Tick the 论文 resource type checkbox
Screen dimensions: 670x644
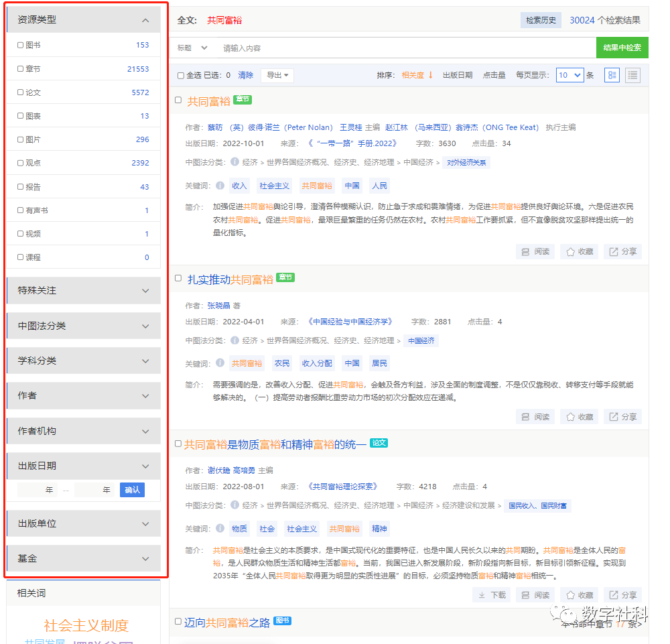point(21,92)
